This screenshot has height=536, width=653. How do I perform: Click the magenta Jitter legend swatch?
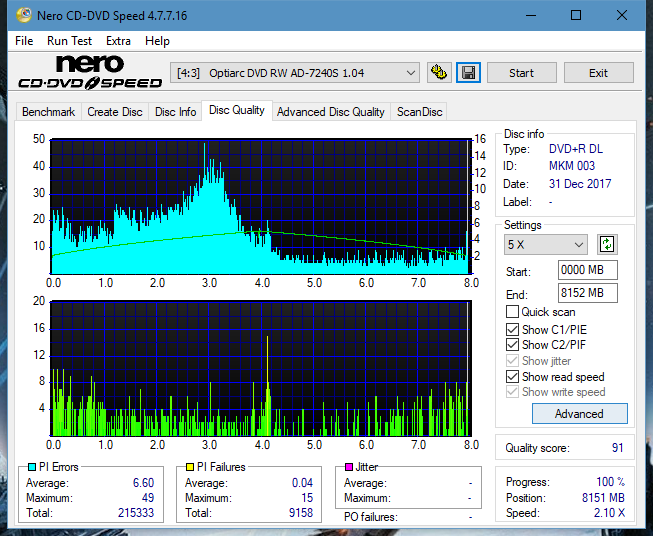pos(349,467)
